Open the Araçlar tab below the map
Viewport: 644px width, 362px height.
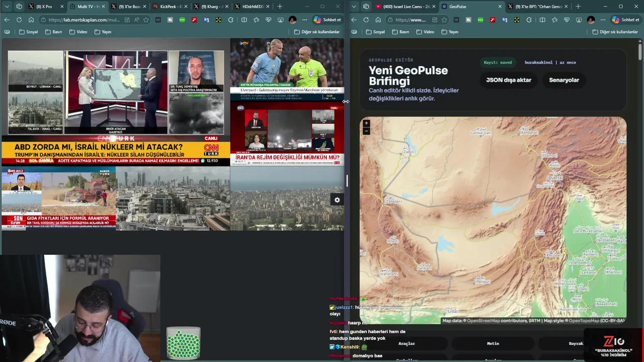click(x=407, y=343)
